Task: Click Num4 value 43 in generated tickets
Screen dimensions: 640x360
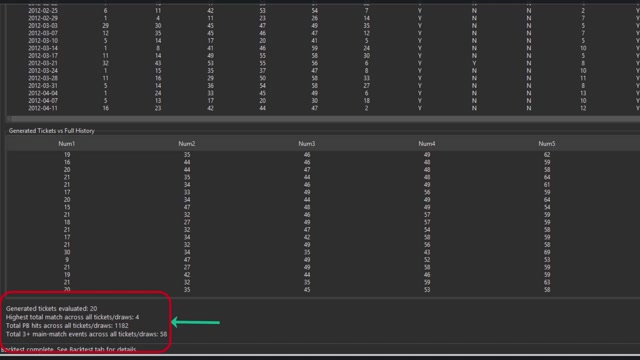Action: (427, 252)
